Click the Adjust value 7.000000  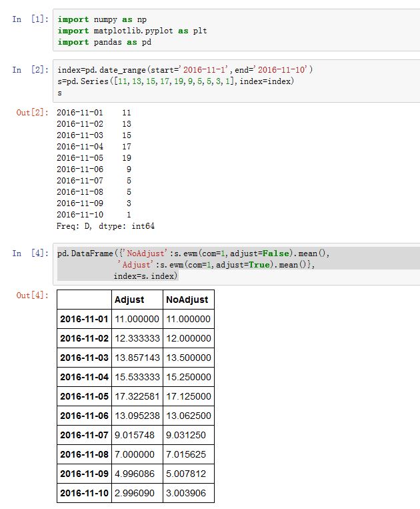coord(137,454)
